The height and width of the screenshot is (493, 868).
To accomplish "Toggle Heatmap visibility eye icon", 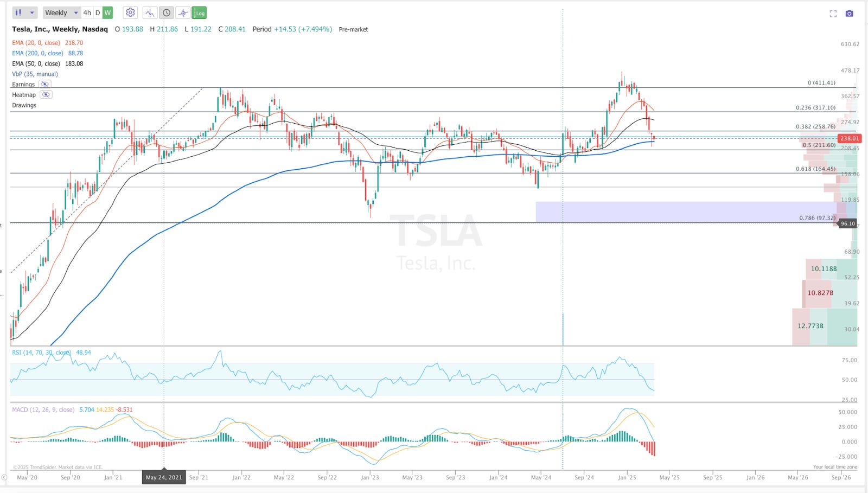I will click(x=46, y=94).
